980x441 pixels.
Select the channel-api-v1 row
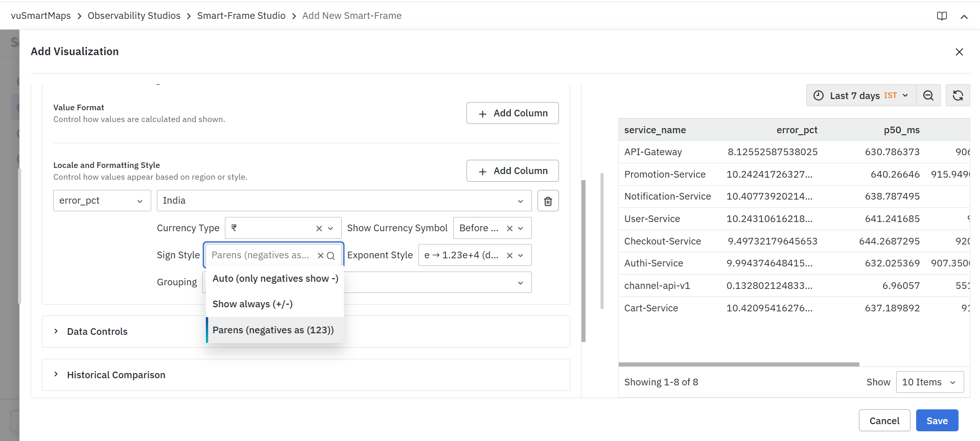coord(794,286)
